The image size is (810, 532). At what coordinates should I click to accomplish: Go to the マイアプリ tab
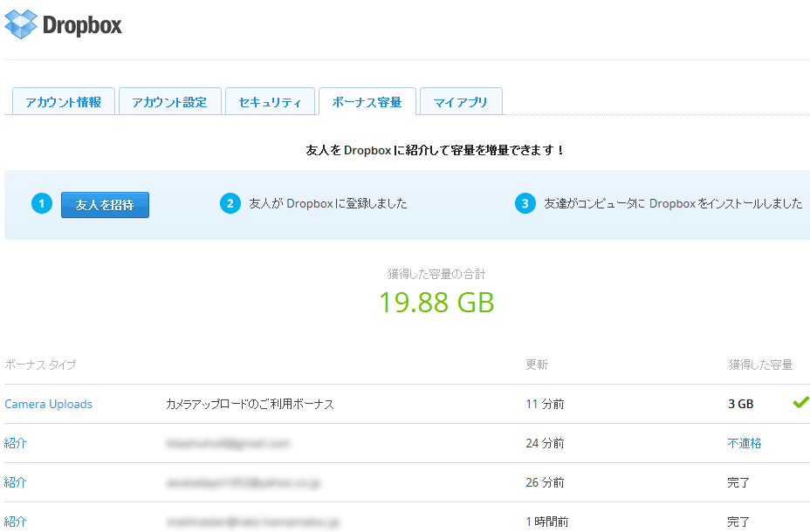tap(461, 102)
